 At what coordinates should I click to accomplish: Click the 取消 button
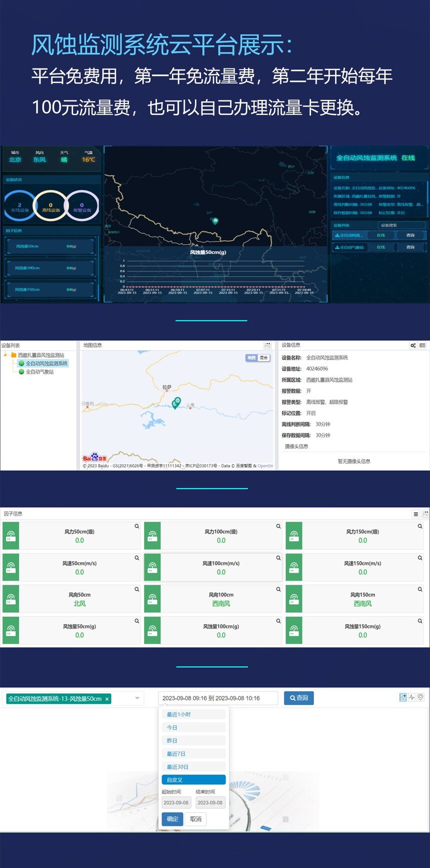(196, 819)
